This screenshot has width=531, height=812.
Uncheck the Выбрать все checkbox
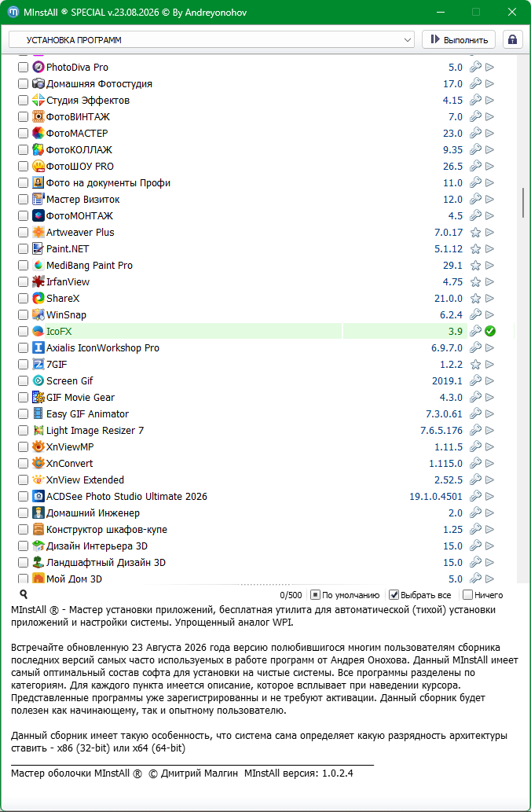pyautogui.click(x=394, y=595)
